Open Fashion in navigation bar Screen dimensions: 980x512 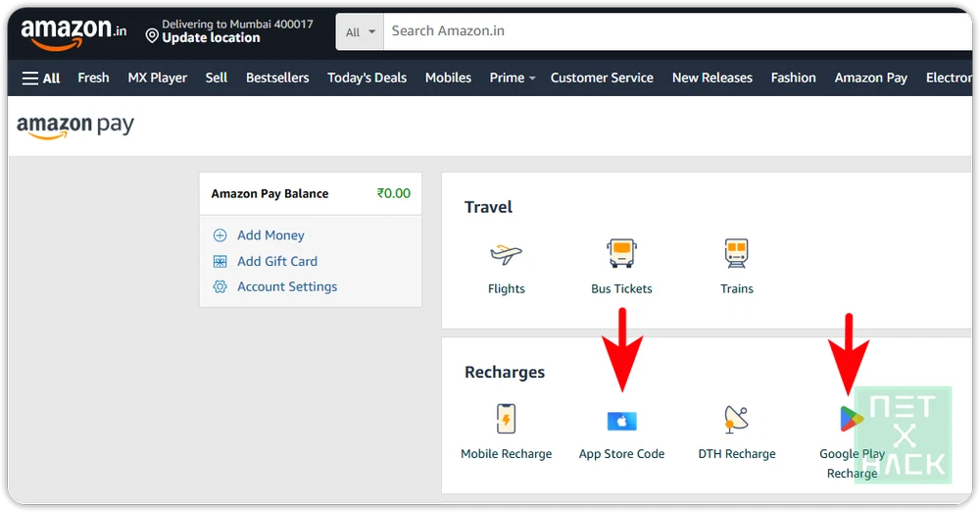[793, 77]
